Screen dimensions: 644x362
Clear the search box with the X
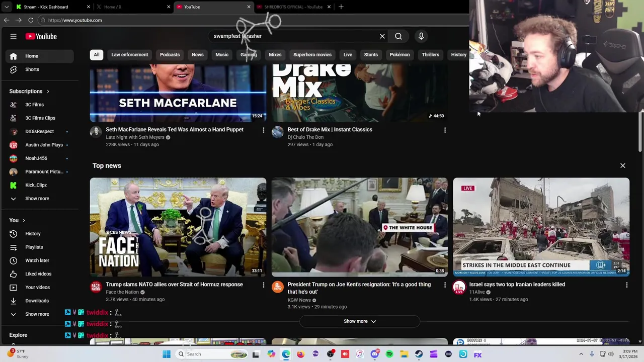coord(382,36)
